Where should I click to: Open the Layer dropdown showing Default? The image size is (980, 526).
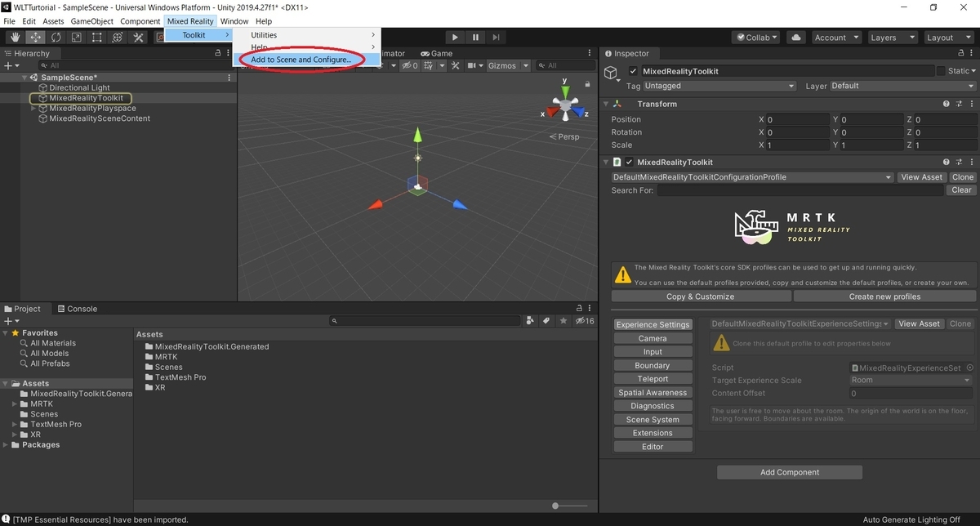tap(902, 86)
